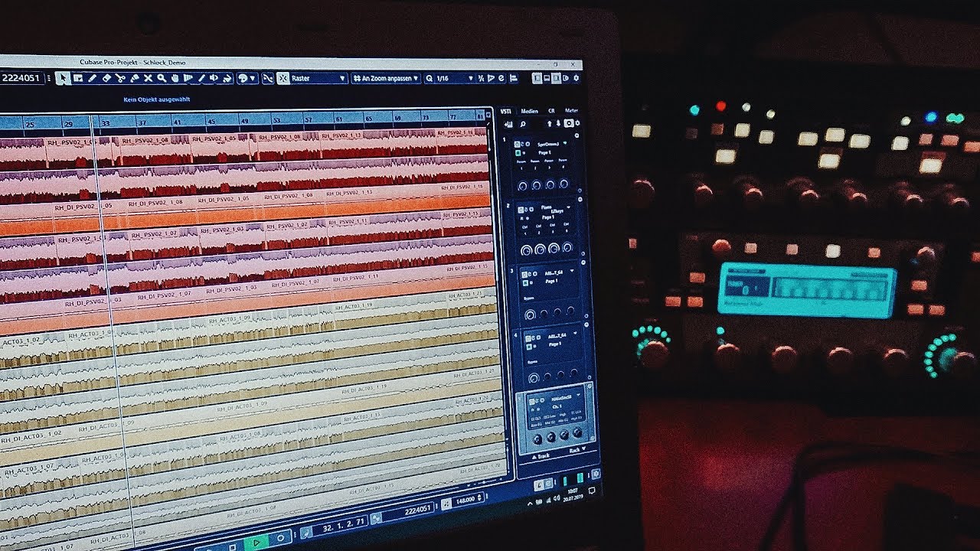Expand the slot 1 instrument dropdown arrow

tap(565, 143)
